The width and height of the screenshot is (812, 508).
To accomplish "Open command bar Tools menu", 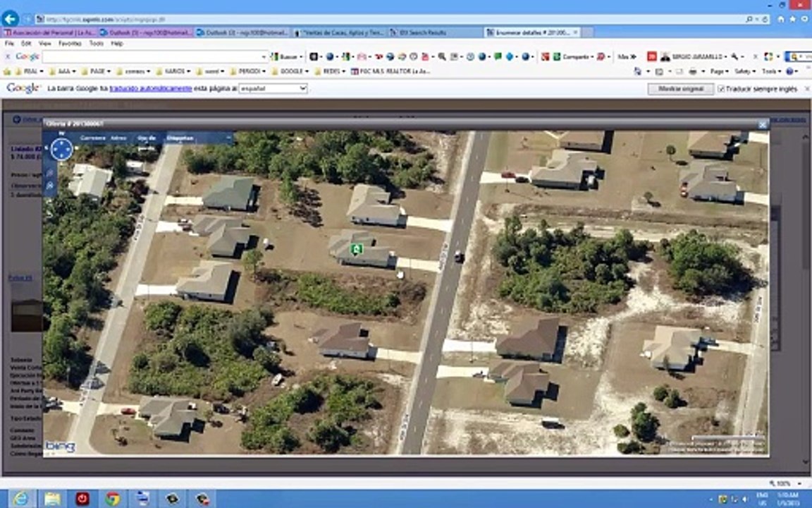I will pyautogui.click(x=770, y=71).
